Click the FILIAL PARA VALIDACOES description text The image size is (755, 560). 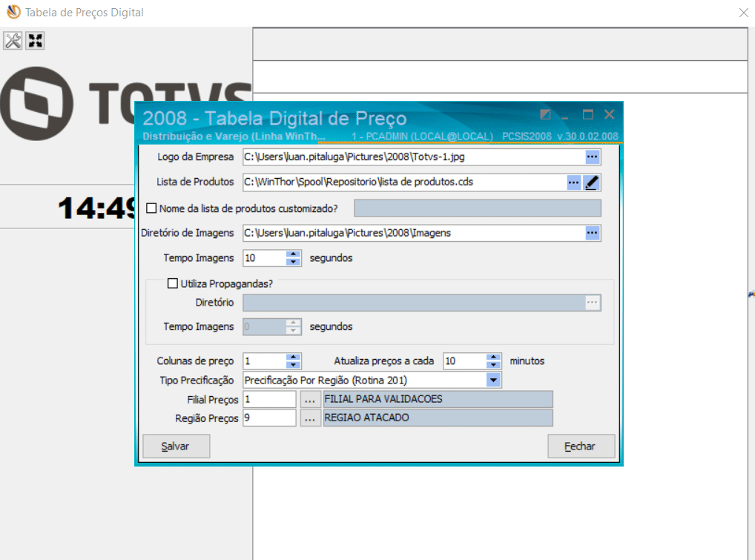pyautogui.click(x=383, y=399)
